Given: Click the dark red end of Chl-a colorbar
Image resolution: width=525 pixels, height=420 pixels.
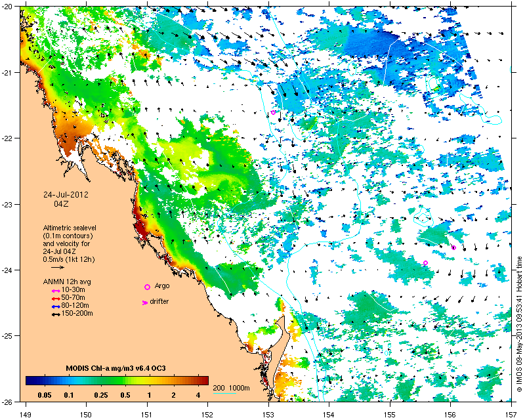Looking at the screenshot, I should (x=205, y=381).
